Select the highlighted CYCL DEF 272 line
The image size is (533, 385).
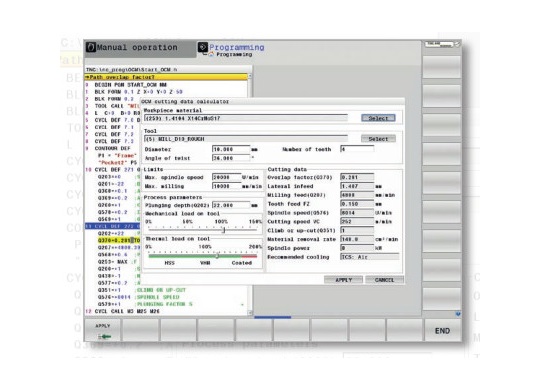(113, 226)
